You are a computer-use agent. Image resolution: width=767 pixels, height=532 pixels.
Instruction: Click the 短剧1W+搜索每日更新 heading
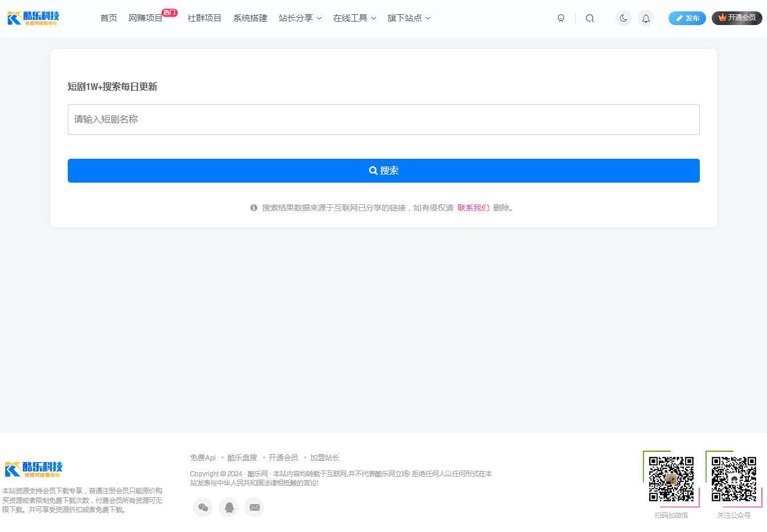(x=113, y=86)
